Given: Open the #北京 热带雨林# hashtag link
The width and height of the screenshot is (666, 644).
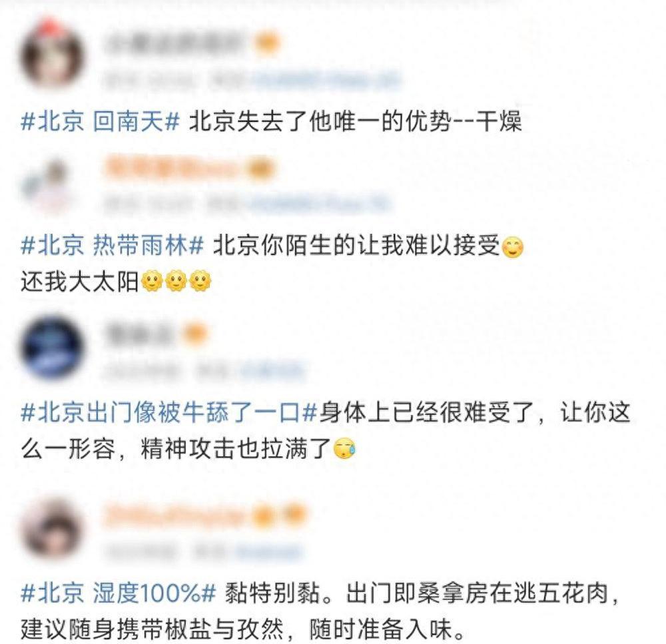Looking at the screenshot, I should (x=112, y=246).
